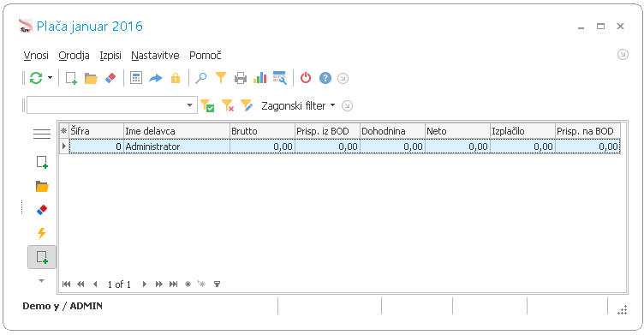Click the navigator filter funnel button
The width and height of the screenshot is (644, 335).
217,284
